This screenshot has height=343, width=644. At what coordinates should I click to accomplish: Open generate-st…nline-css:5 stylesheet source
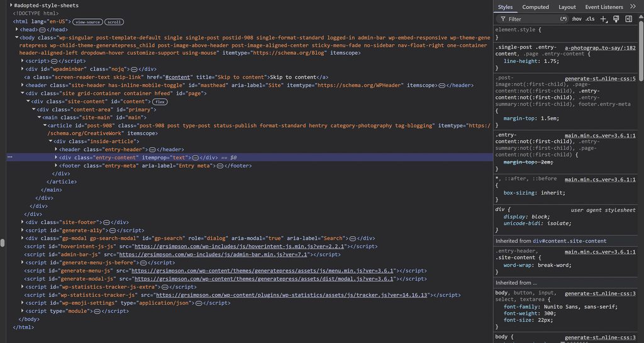pos(600,79)
